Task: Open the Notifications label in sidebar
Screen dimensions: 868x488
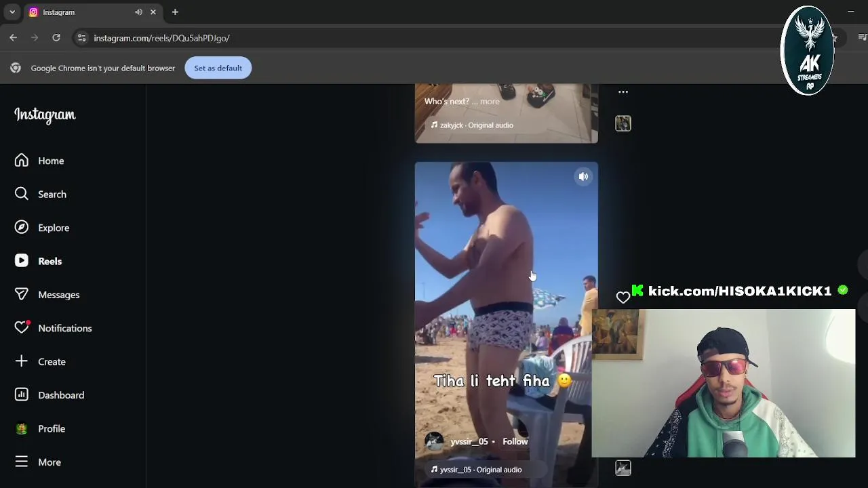Action: tap(65, 328)
